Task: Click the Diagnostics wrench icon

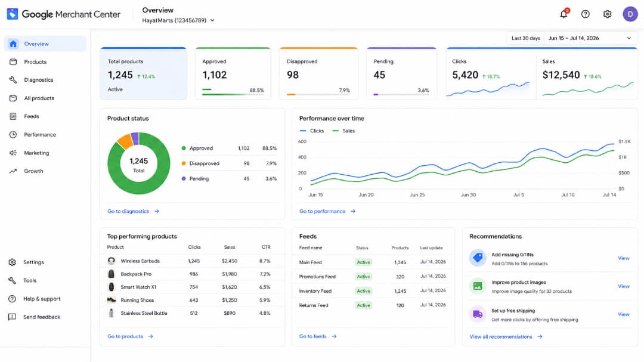Action: [x=13, y=80]
